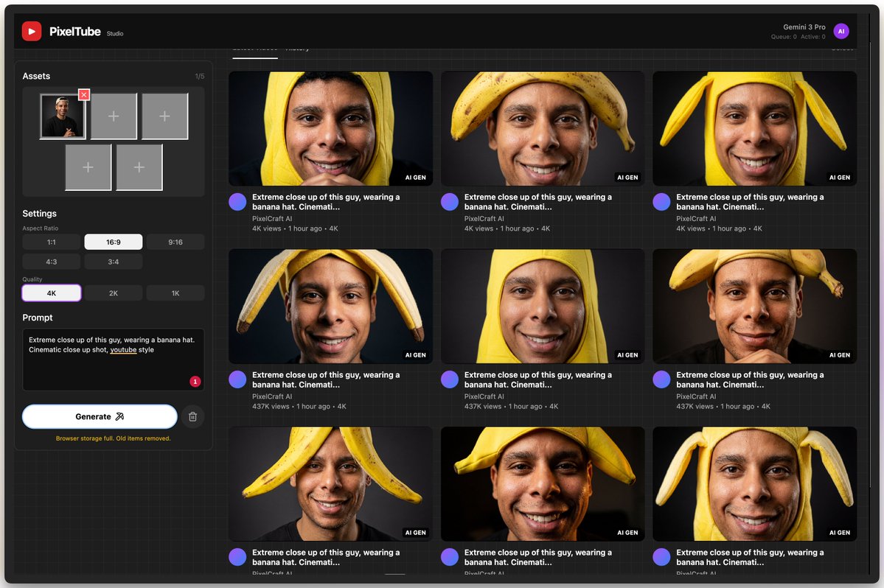This screenshot has width=884, height=588.
Task: Open middle-left thumbnail with pale peeled banana hat
Action: 331,306
